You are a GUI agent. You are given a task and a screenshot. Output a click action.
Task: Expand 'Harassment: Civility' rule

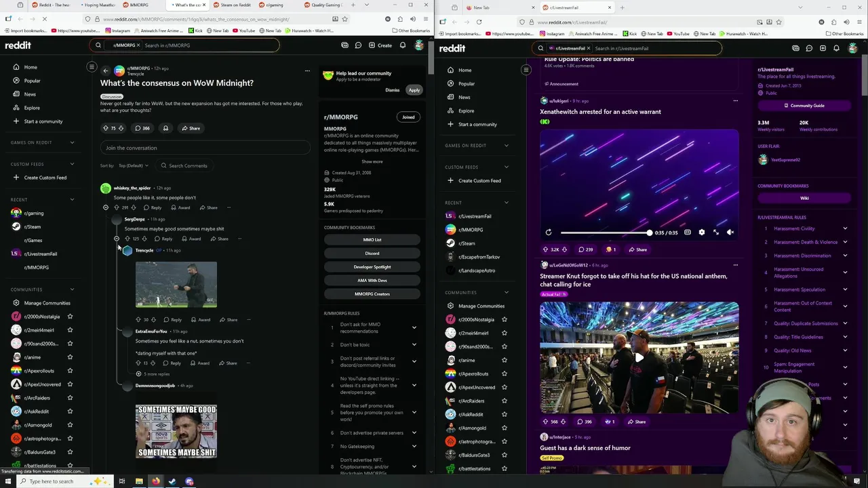point(845,228)
